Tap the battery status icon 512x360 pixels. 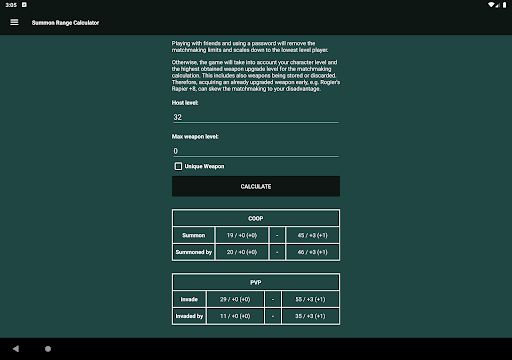click(505, 5)
